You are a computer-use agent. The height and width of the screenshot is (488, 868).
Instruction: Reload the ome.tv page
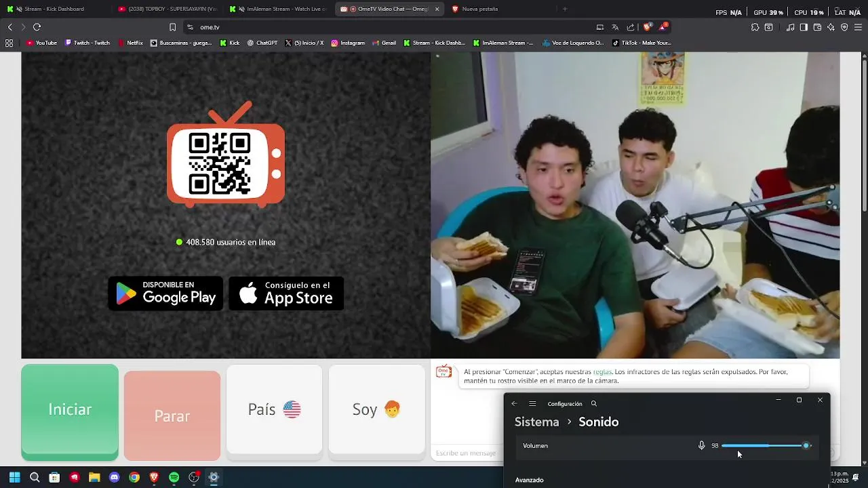(x=37, y=27)
